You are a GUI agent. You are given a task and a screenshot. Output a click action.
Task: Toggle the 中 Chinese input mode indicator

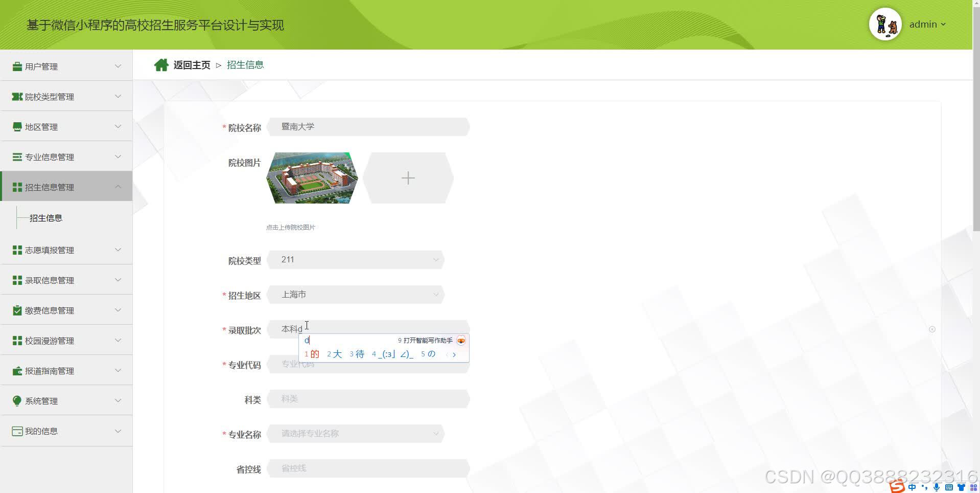(912, 487)
